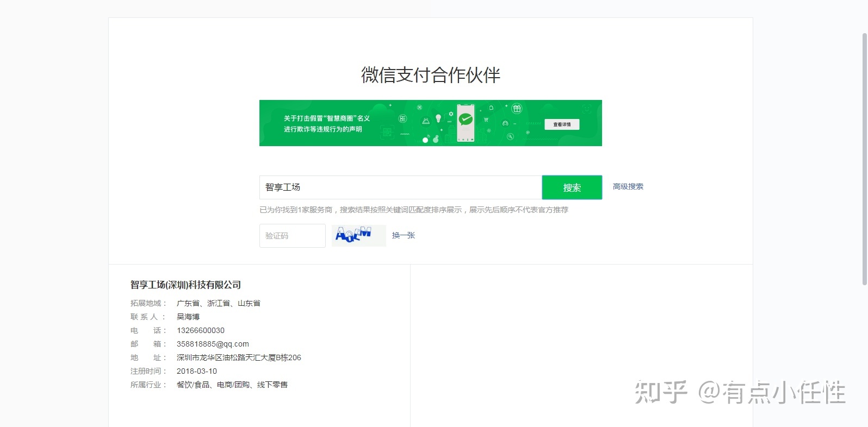Click the green 搜索 button
The width and height of the screenshot is (868, 427).
point(572,187)
